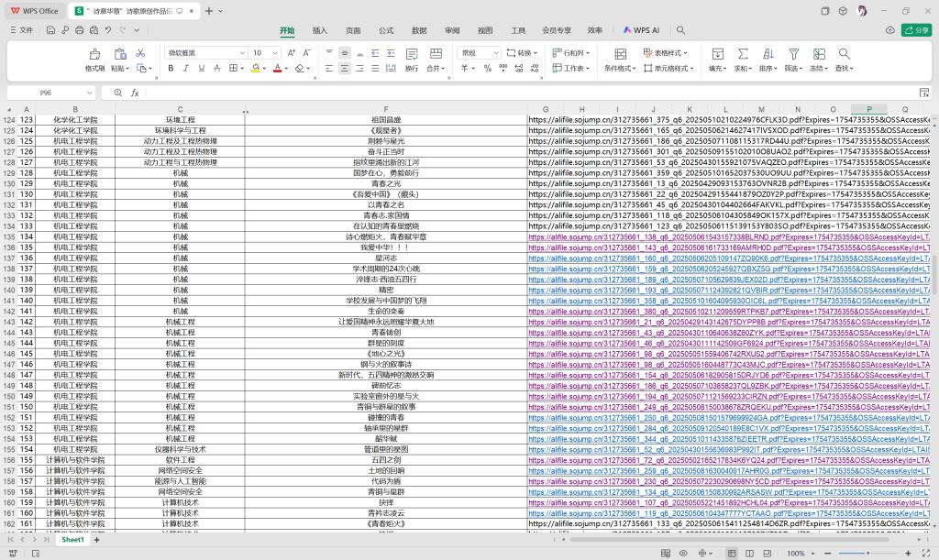Switch to the Insert (插入) ribbon tab
This screenshot has height=560, width=939.
pos(320,30)
